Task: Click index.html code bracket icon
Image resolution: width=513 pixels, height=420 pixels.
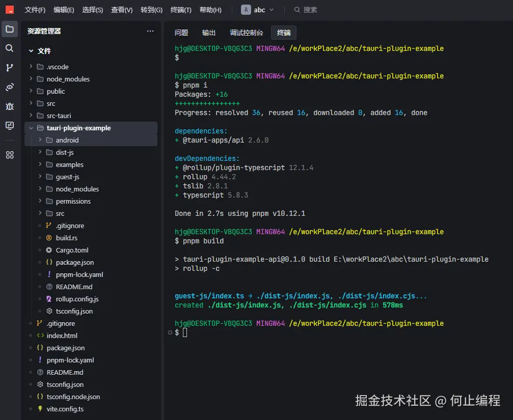Action: (40, 335)
